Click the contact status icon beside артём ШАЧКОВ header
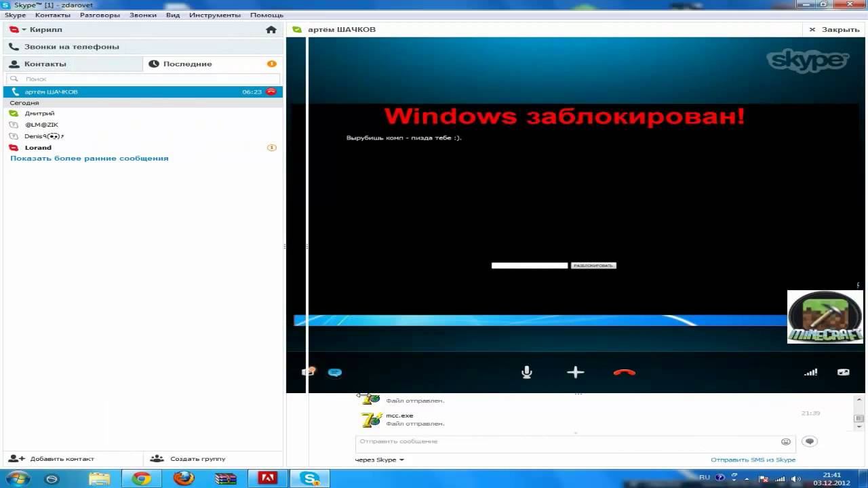The image size is (868, 488). click(x=297, y=30)
